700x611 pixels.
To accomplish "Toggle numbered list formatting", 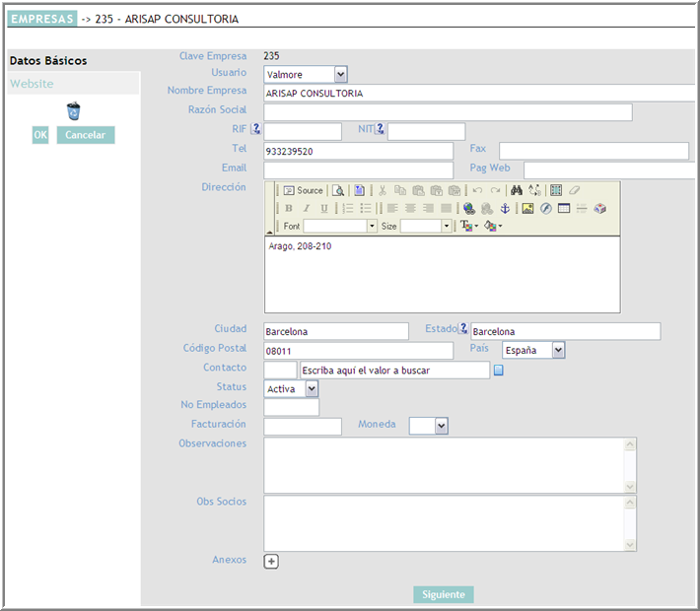I will (348, 208).
